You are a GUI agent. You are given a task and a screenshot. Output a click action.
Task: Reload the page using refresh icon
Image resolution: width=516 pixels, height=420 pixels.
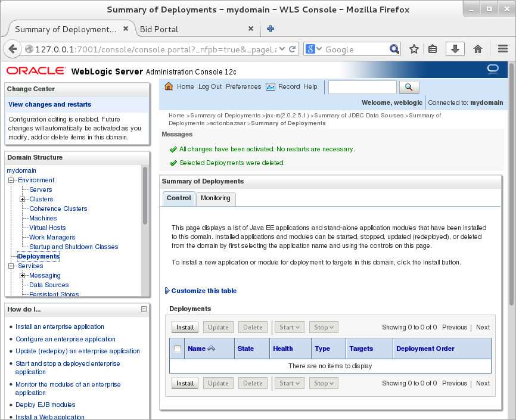click(293, 49)
